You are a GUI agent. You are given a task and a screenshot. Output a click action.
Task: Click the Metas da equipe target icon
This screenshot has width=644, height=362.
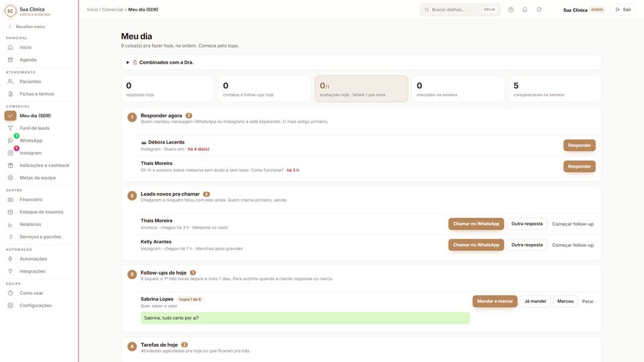10,178
